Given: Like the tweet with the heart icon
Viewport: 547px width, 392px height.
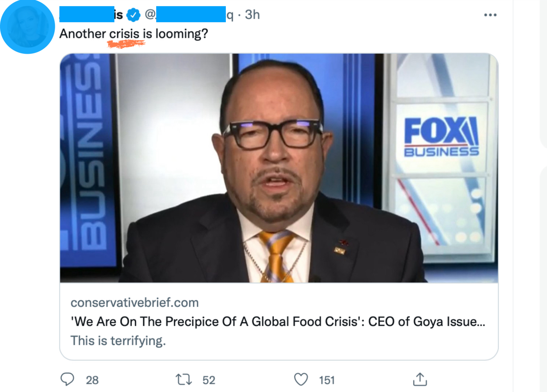Looking at the screenshot, I should click(x=301, y=379).
